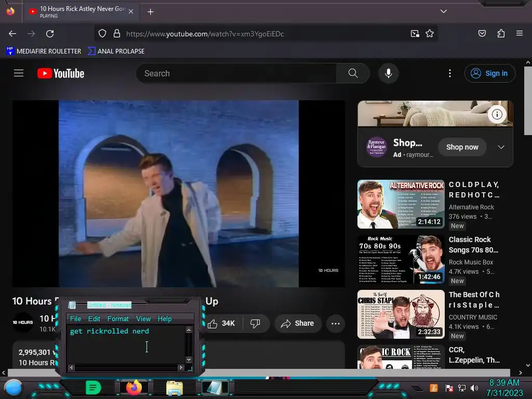Expand the ad chevron beside Shop now
Screen dimensions: 532x399
501,147
